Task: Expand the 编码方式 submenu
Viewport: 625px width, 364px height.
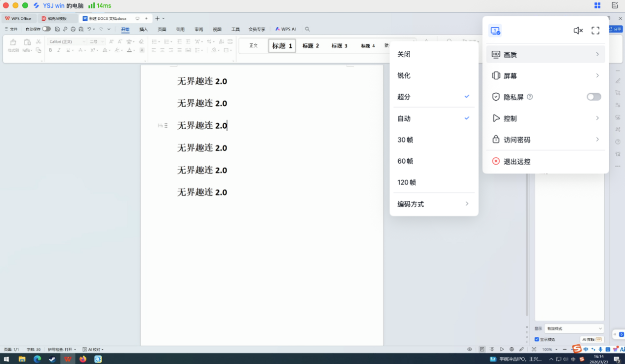Action: [433, 204]
